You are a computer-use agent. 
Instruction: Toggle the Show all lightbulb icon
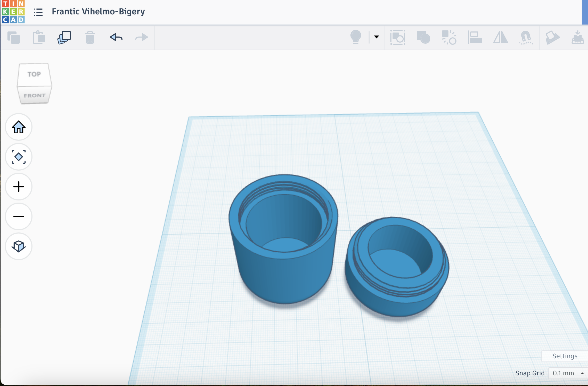pyautogui.click(x=356, y=37)
